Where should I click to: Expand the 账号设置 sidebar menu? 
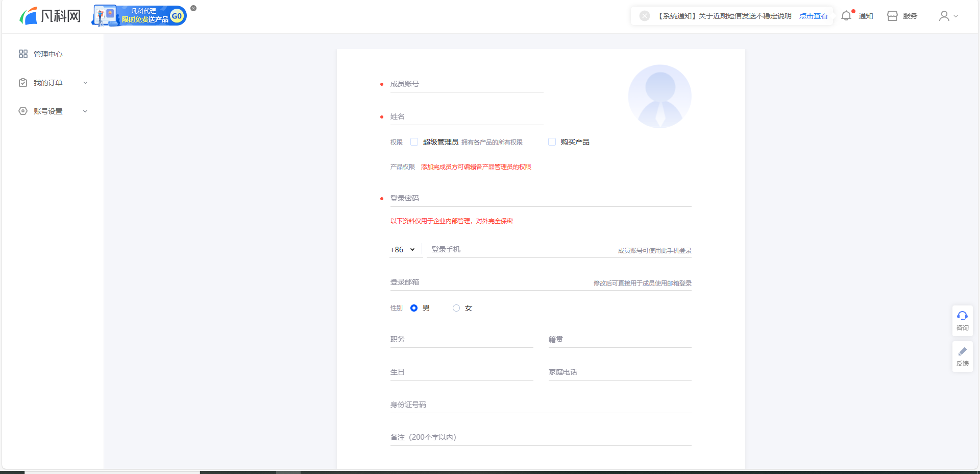[53, 111]
